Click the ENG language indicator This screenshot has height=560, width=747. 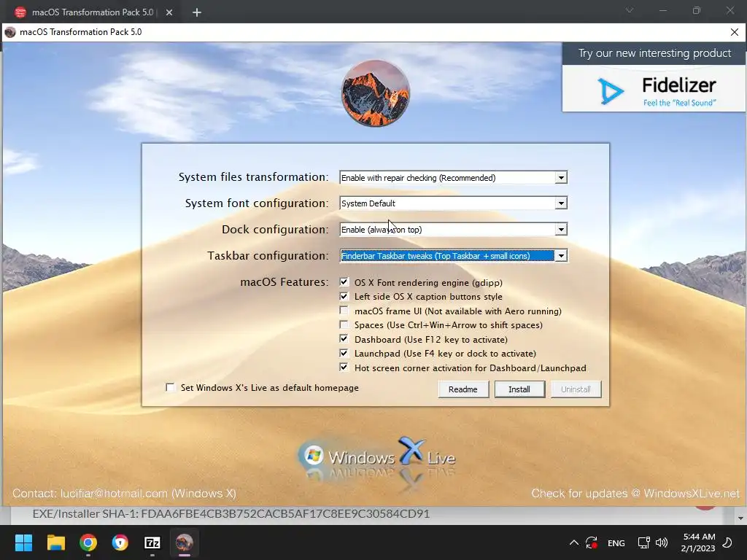[x=616, y=542]
